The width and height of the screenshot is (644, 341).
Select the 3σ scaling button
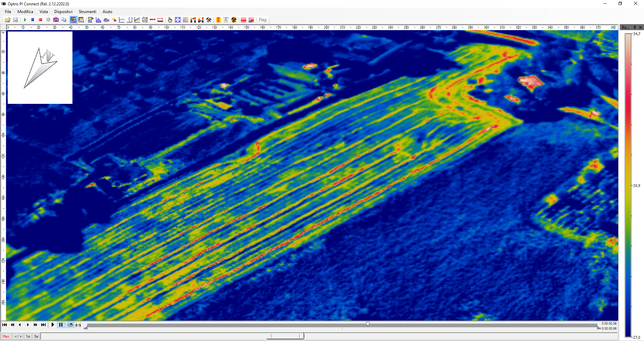(x=36, y=336)
